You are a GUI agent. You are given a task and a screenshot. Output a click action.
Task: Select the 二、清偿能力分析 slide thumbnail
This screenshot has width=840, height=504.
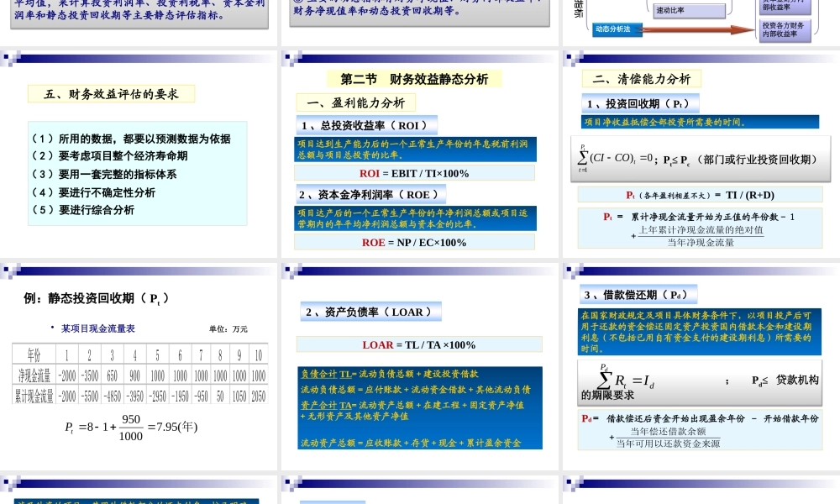[701, 154]
